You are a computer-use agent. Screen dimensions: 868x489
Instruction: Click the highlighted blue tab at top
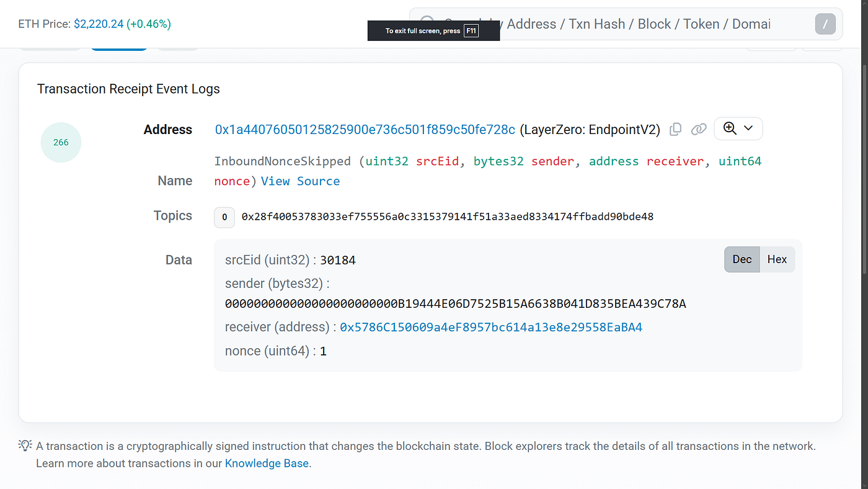pos(119,47)
